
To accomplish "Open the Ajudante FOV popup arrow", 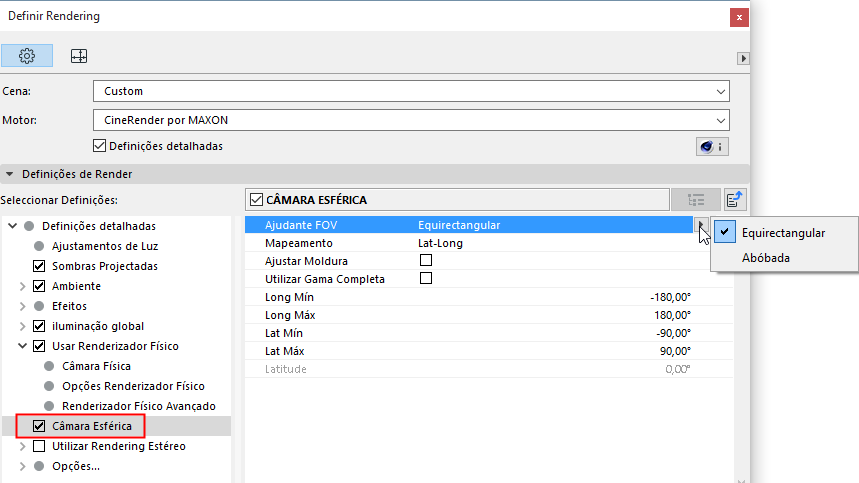I will pos(701,225).
